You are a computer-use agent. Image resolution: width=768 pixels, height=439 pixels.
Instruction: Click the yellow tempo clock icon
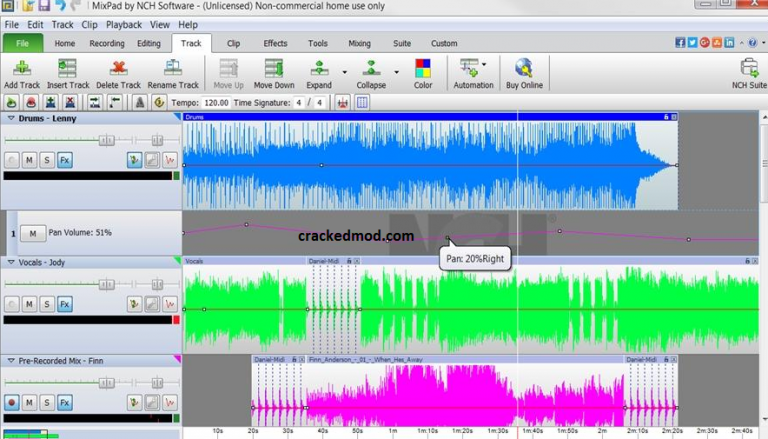159,102
